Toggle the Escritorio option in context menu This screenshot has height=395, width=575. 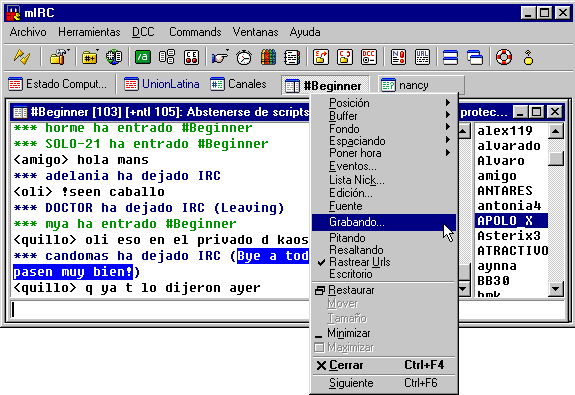tap(384, 274)
